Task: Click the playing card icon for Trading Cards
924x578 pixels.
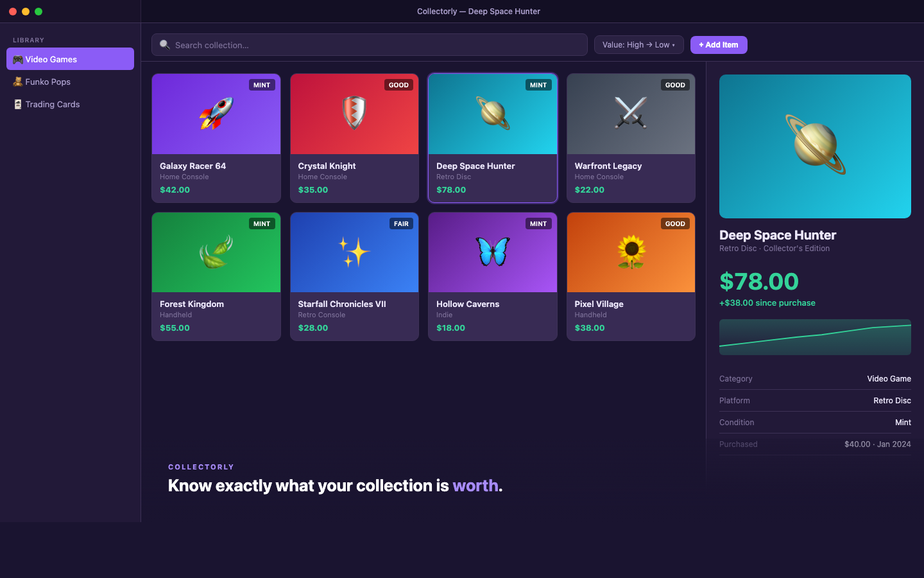Action: [x=17, y=104]
